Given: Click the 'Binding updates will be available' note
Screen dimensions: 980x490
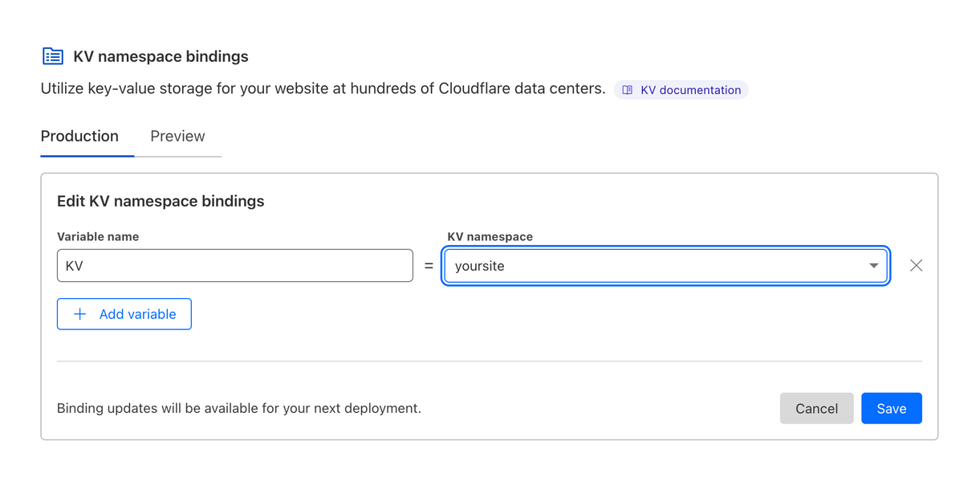Looking at the screenshot, I should click(239, 408).
